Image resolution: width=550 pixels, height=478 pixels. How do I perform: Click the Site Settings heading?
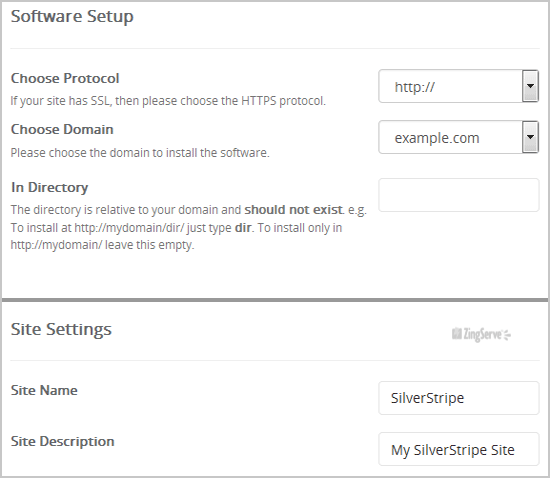click(61, 329)
